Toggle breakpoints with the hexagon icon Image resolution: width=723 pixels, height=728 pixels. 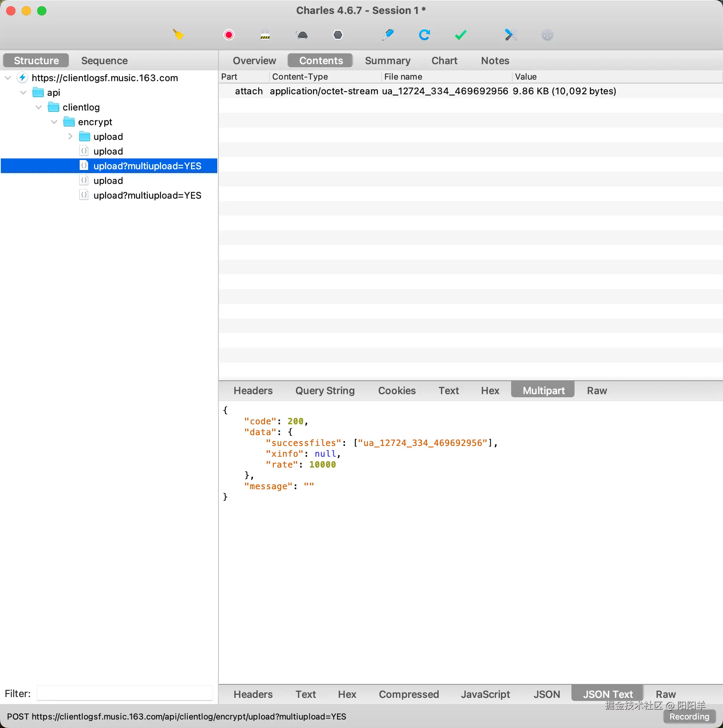(x=338, y=35)
